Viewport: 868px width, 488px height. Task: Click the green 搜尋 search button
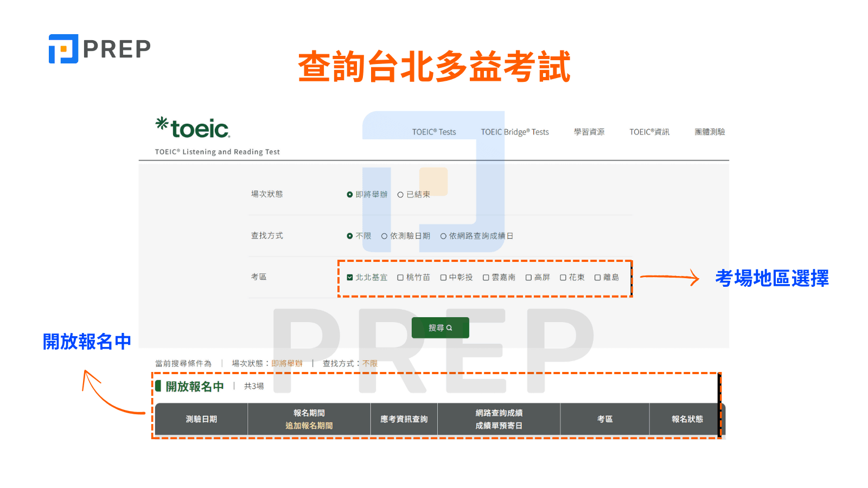tap(441, 328)
